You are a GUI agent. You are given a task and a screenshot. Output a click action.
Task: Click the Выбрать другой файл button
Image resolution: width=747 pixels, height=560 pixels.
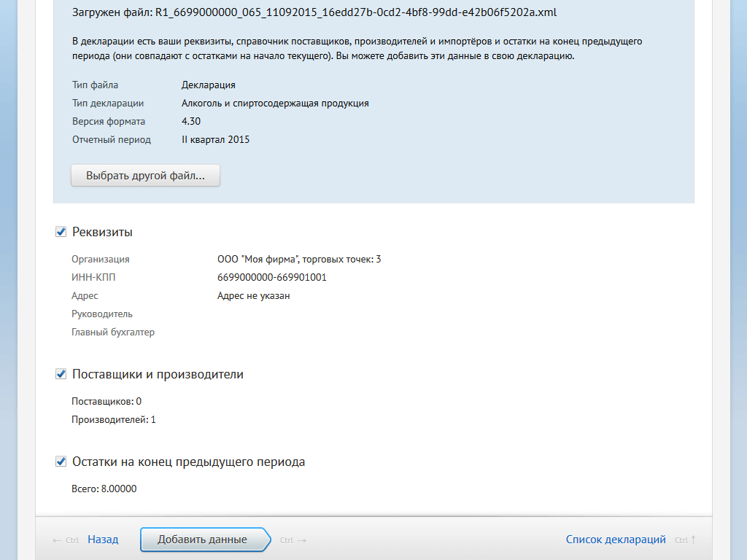point(145,176)
